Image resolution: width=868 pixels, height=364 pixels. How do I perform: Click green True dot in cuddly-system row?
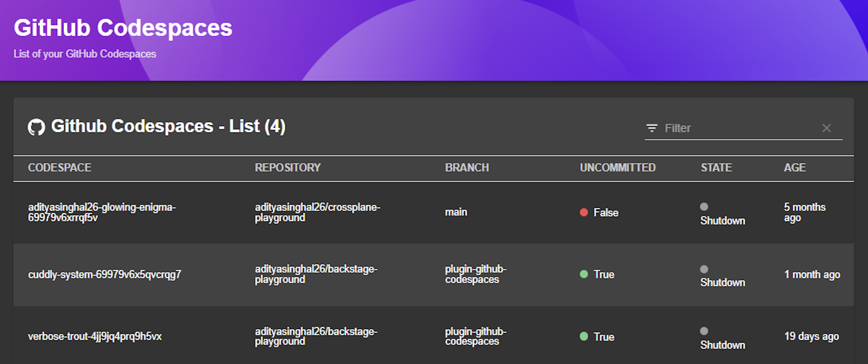(584, 274)
